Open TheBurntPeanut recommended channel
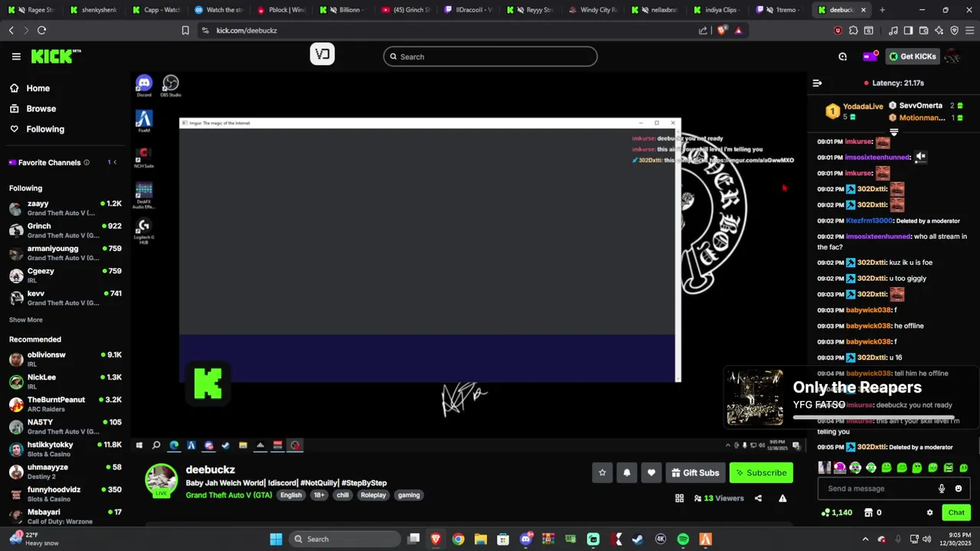Screen dimensions: 980x551 (65, 404)
